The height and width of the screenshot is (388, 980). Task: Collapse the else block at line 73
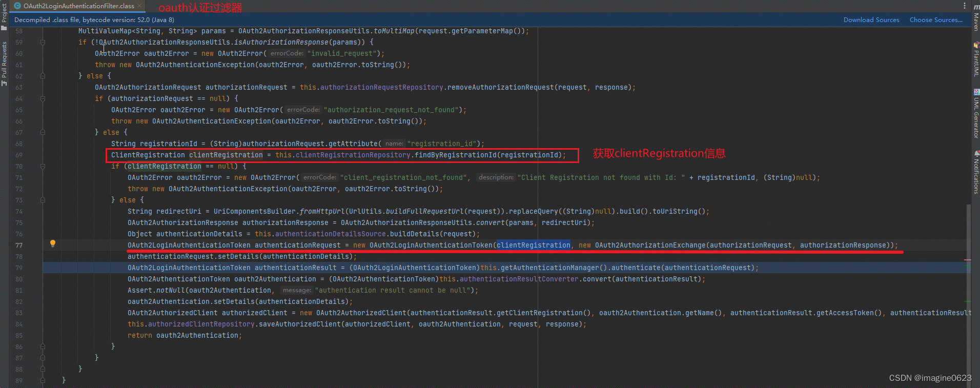43,200
